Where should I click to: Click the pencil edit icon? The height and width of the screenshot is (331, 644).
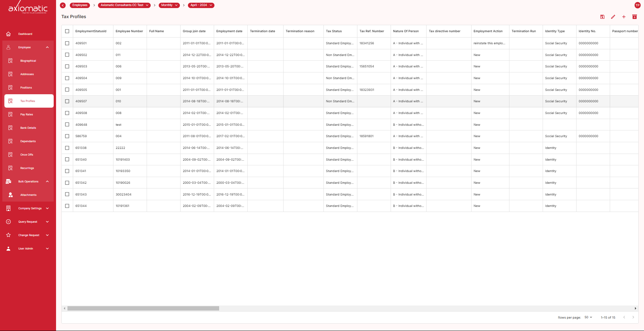[x=613, y=17]
